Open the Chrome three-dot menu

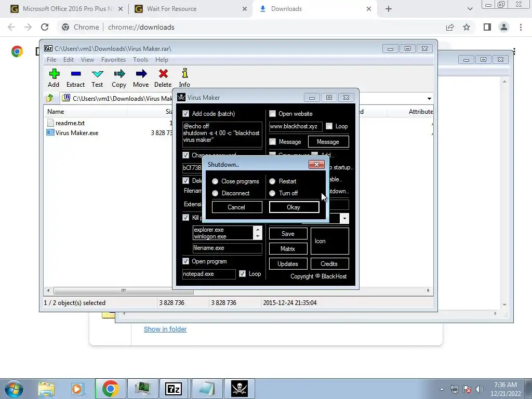point(521,27)
